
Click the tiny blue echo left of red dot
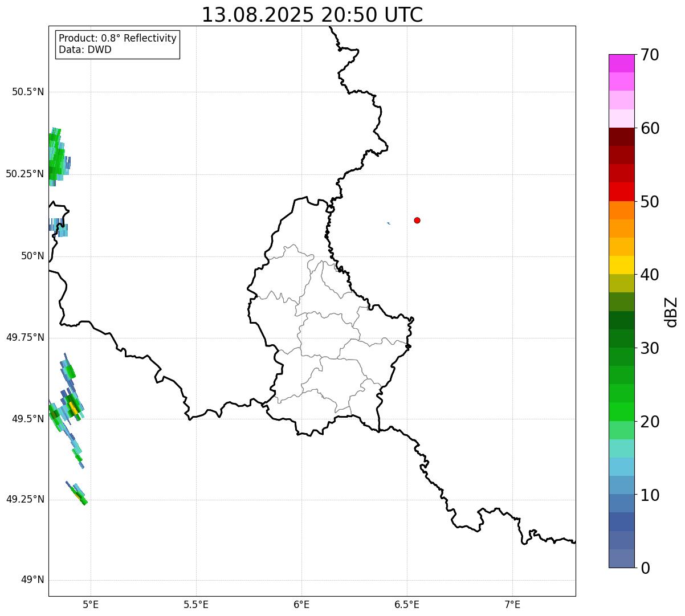[389, 223]
